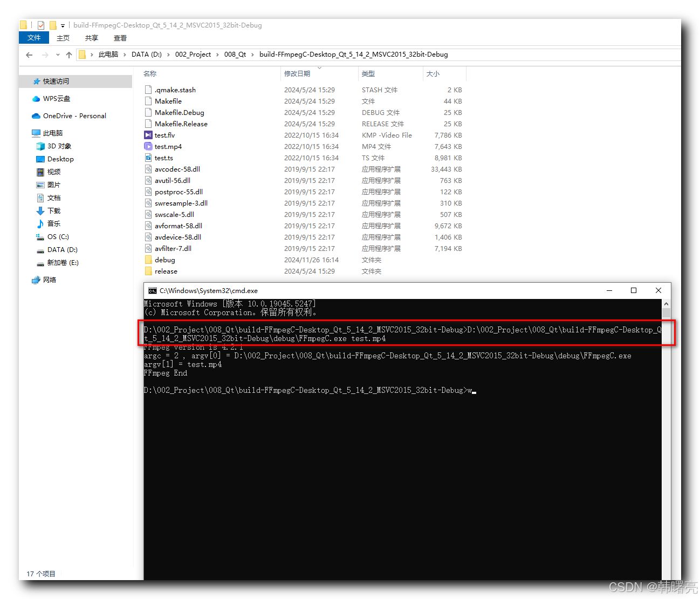The height and width of the screenshot is (599, 700).
Task: Select the avformat-58.dll file name
Action: tap(179, 226)
